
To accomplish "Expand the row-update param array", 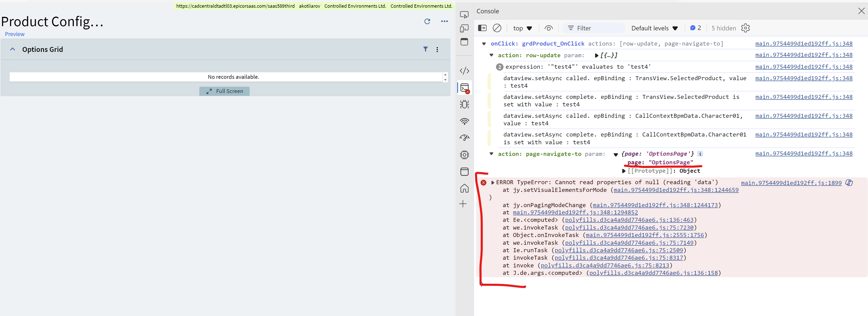I will point(596,56).
